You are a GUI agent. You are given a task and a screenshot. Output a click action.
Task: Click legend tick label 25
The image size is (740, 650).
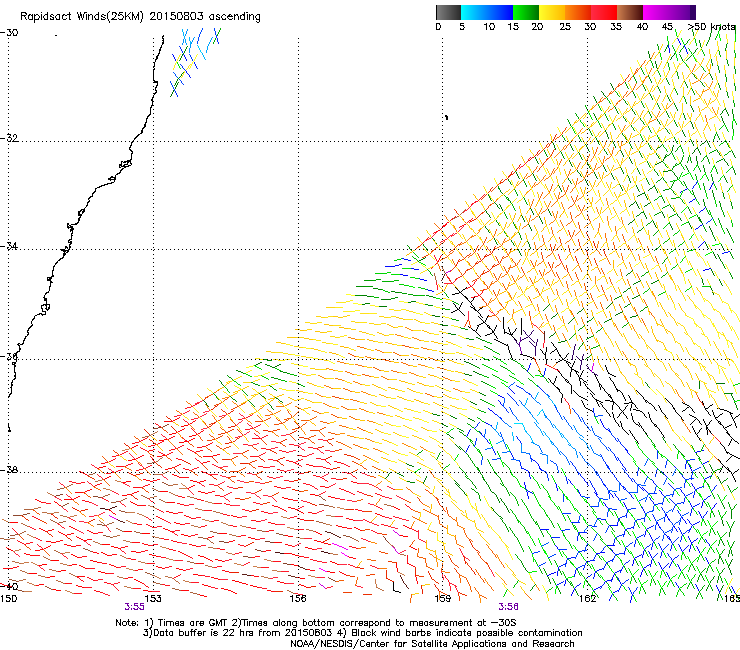[565, 27]
